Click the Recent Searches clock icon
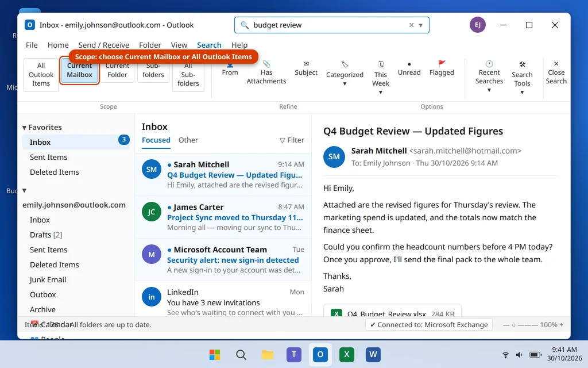The height and width of the screenshot is (368, 588). coord(489,64)
